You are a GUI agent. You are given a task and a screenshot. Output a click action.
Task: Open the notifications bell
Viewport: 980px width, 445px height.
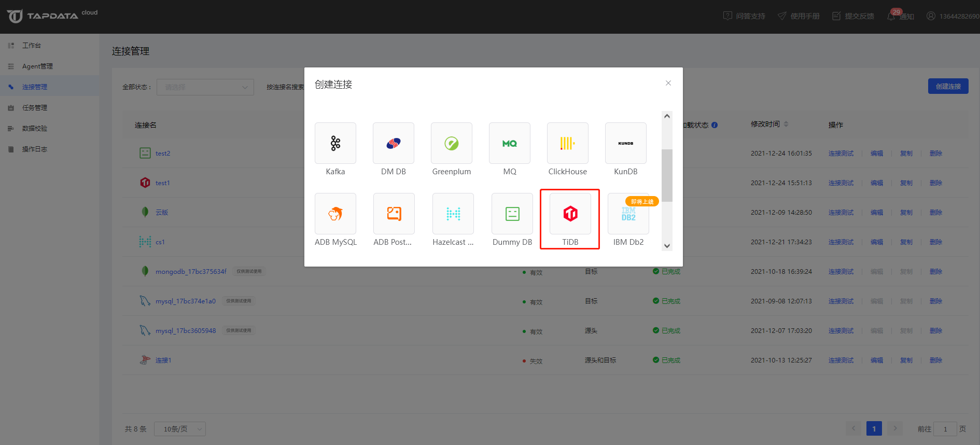tap(901, 16)
